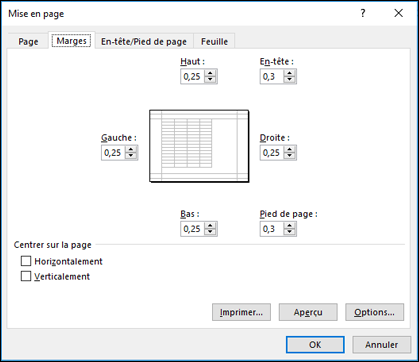Enable Verticalement centering checkbox
Viewport: 419px width, 362px height.
(26, 276)
